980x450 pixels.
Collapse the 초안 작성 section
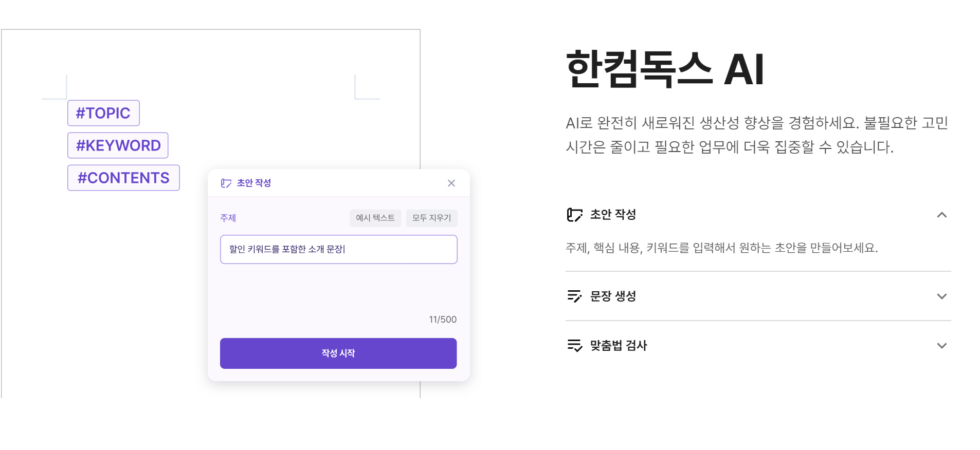pos(942,215)
